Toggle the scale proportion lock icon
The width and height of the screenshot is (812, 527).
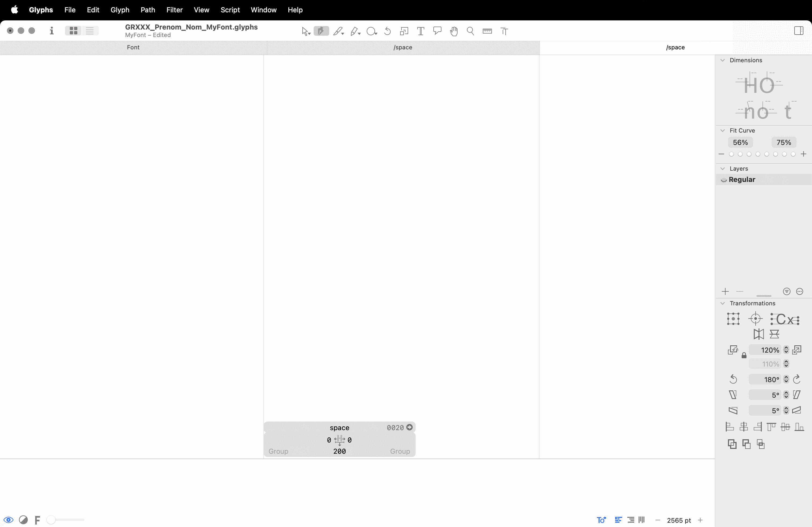point(744,356)
